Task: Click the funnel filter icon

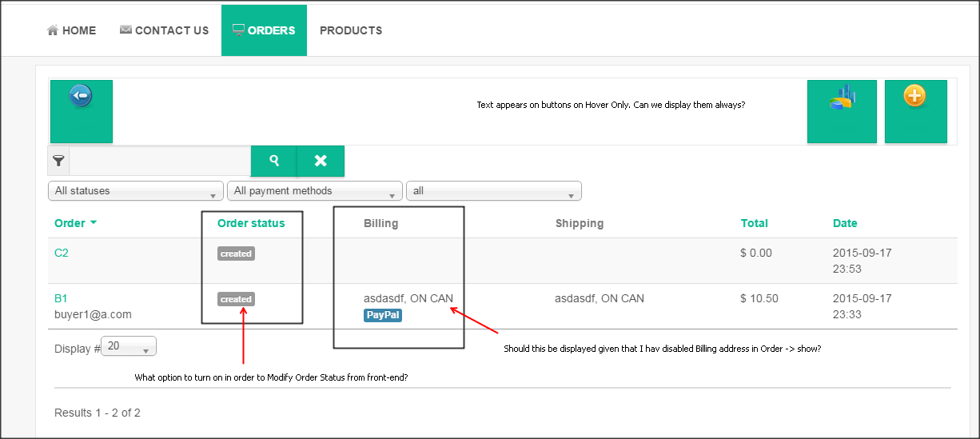Action: tap(58, 161)
